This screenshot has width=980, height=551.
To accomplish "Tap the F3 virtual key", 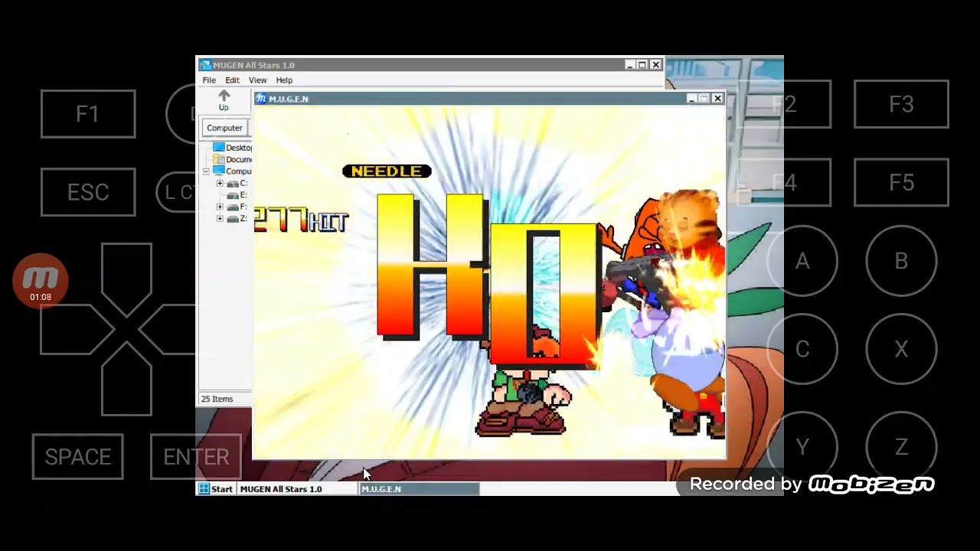I will pos(901,104).
